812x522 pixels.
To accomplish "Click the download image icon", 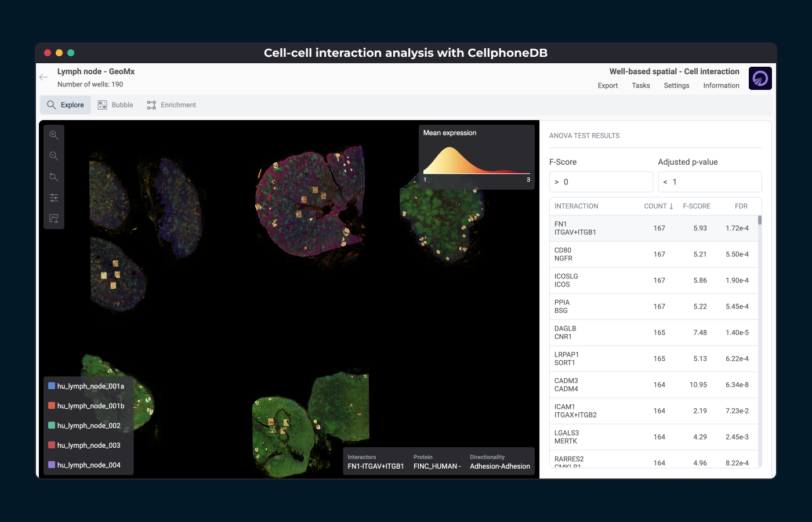I will coord(54,219).
